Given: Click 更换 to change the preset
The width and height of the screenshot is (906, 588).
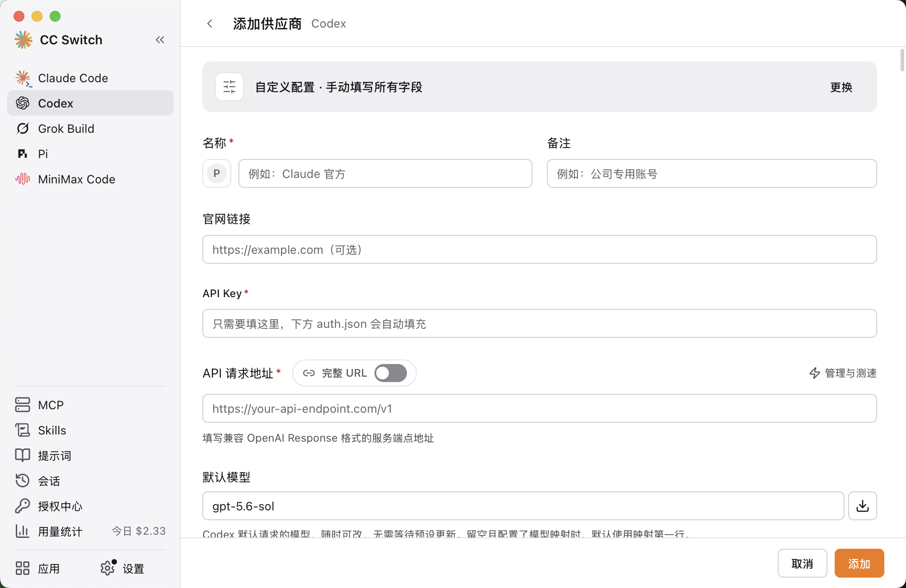Looking at the screenshot, I should pos(841,87).
